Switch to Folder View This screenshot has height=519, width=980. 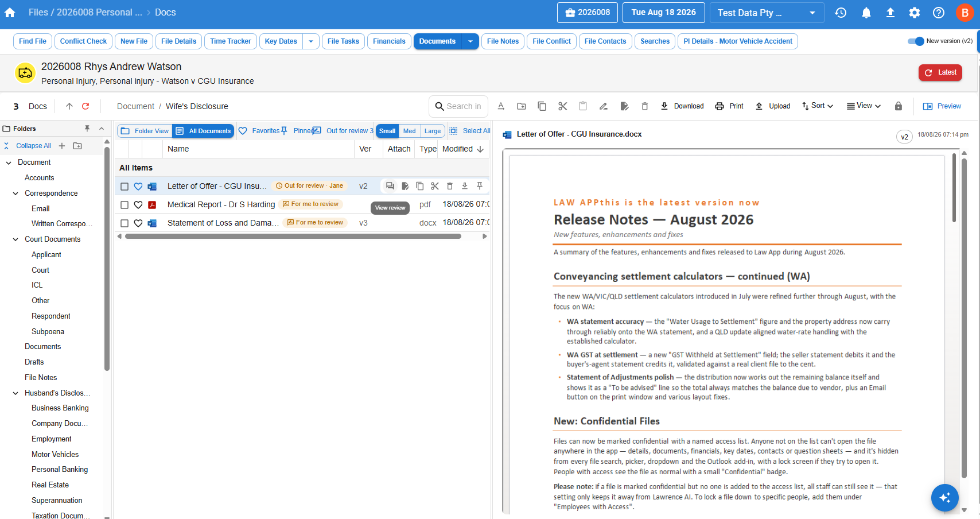(145, 131)
